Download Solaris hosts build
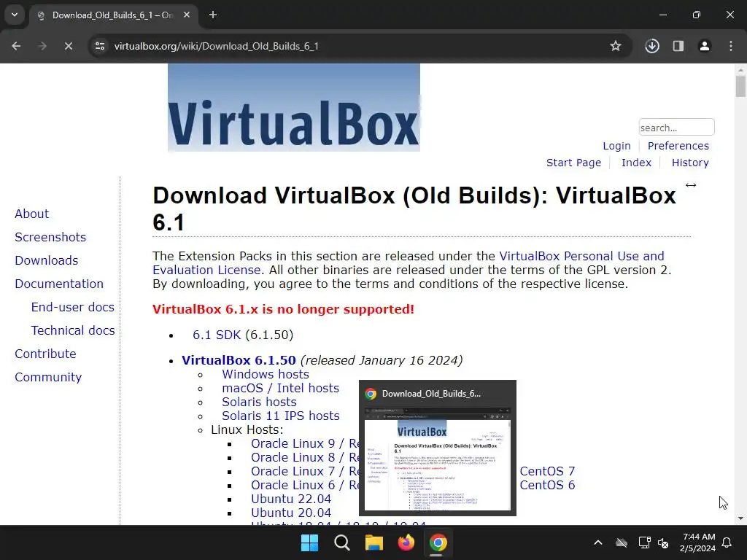The image size is (747, 560). point(259,402)
